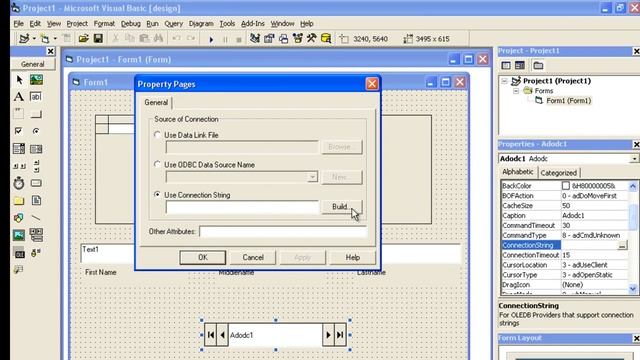640x360 pixels.
Task: Select the OptionButton control tool
Action: point(36,131)
